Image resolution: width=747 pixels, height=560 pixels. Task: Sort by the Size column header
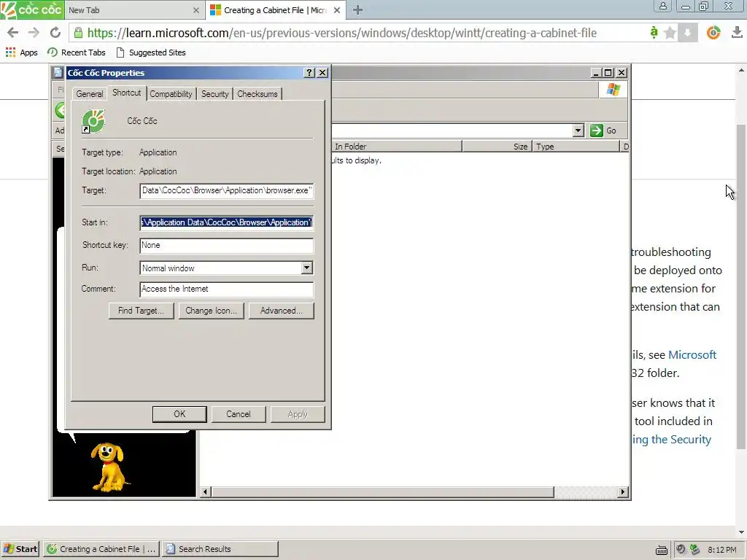click(497, 146)
